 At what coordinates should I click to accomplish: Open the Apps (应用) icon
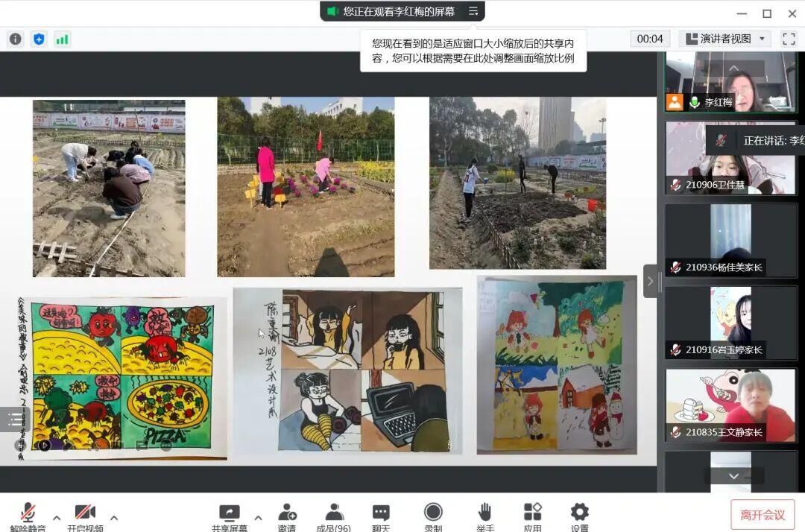[x=532, y=515]
